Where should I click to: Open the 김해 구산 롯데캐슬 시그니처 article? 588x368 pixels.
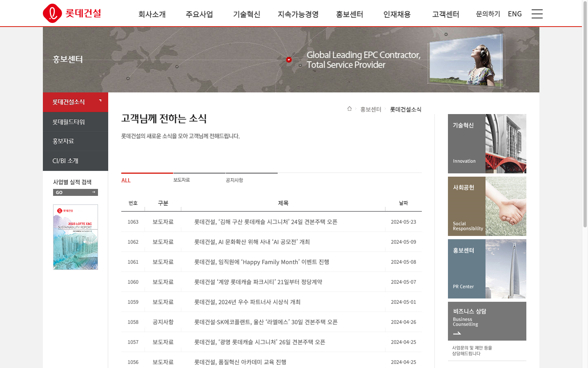pos(266,222)
